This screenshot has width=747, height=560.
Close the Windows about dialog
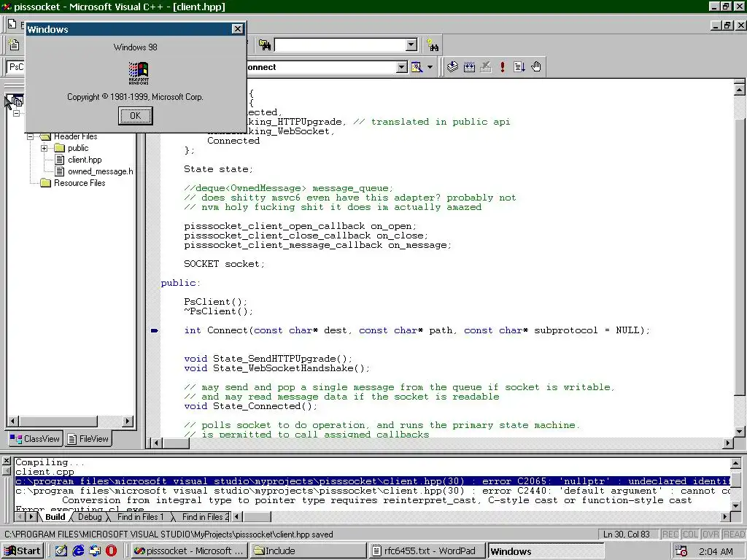pyautogui.click(x=237, y=29)
